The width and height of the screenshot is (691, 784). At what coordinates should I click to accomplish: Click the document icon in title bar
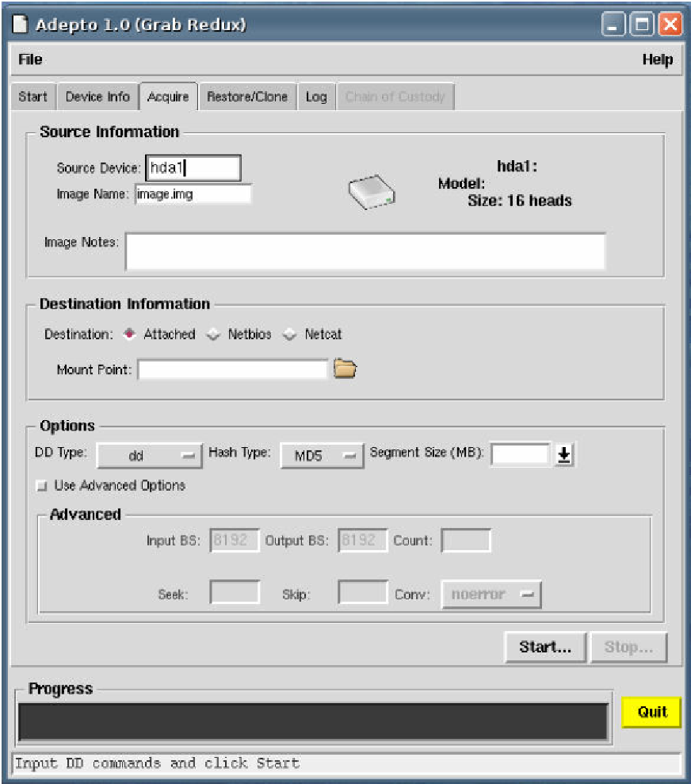tap(21, 25)
